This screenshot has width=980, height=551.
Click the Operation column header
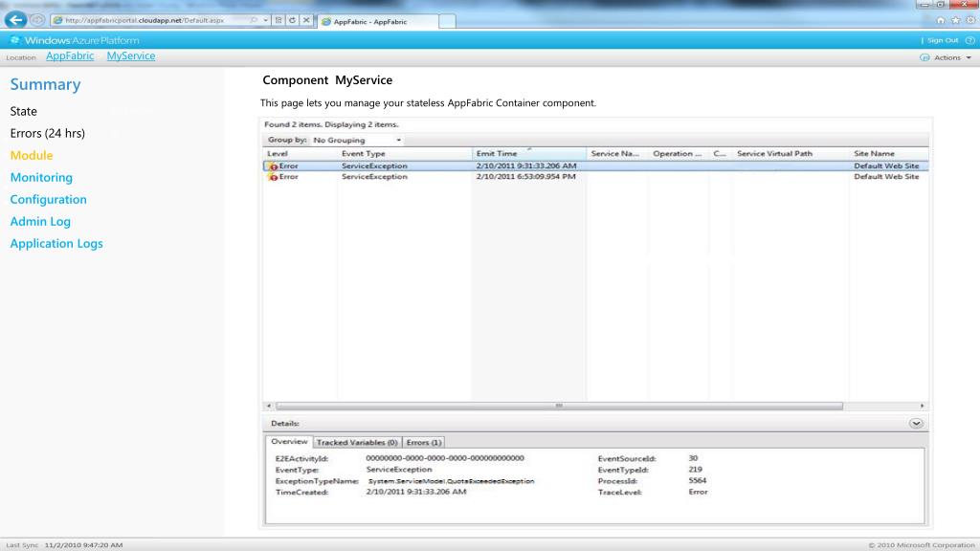point(679,154)
